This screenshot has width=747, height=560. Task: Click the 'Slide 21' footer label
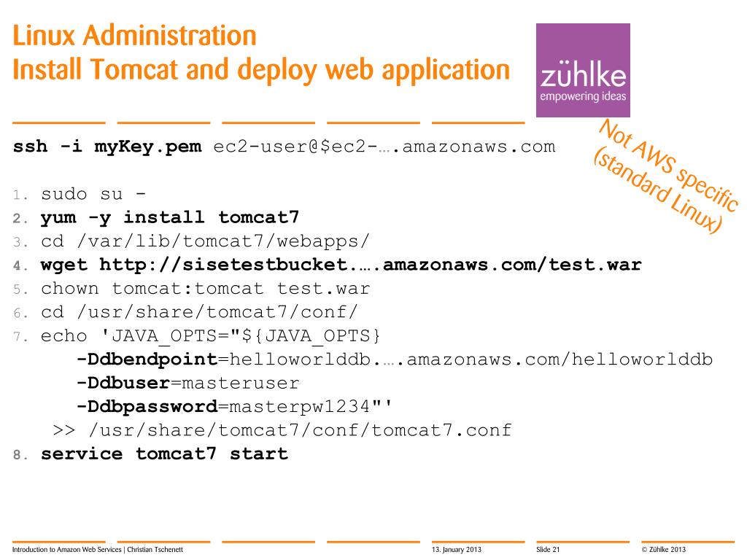[x=548, y=550]
